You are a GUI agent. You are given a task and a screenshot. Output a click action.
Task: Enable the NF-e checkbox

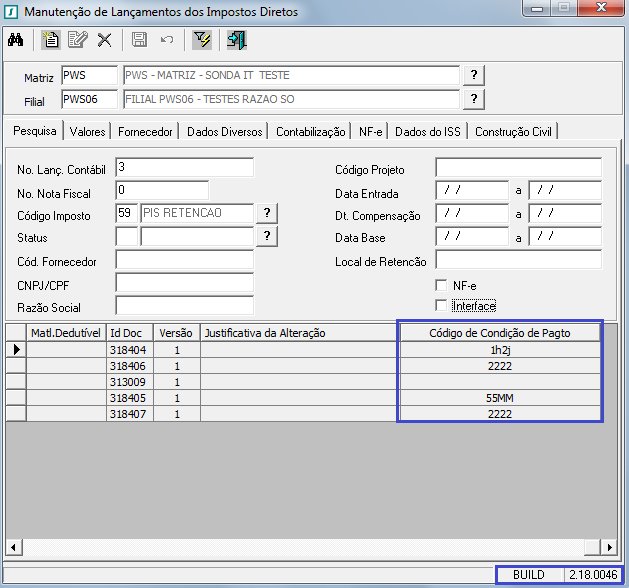(441, 285)
